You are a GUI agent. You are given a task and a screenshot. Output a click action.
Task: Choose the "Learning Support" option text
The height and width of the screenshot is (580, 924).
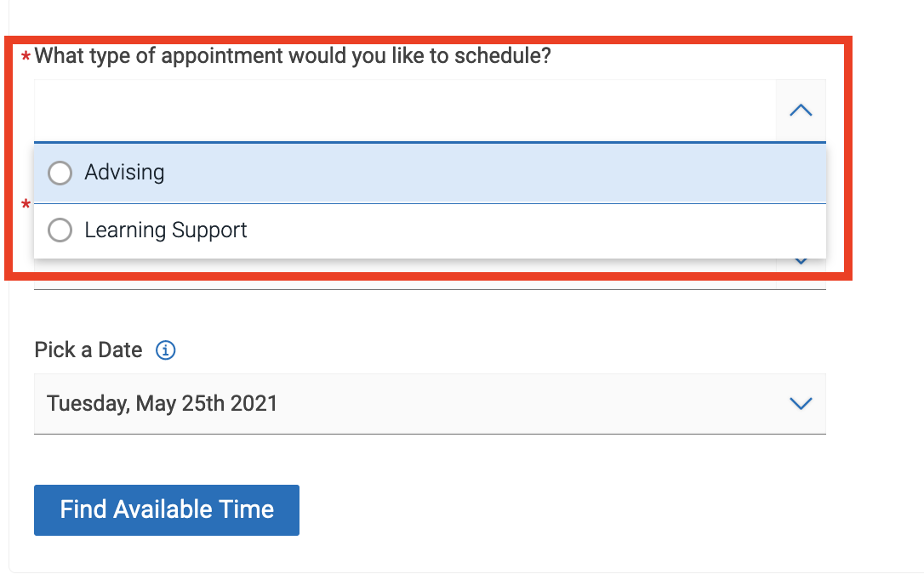point(166,230)
